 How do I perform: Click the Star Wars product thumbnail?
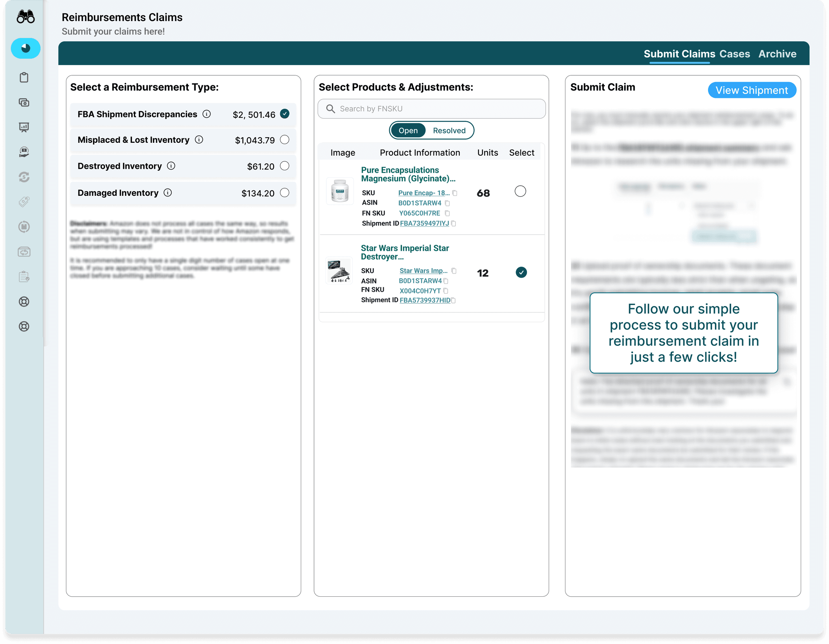pos(339,271)
